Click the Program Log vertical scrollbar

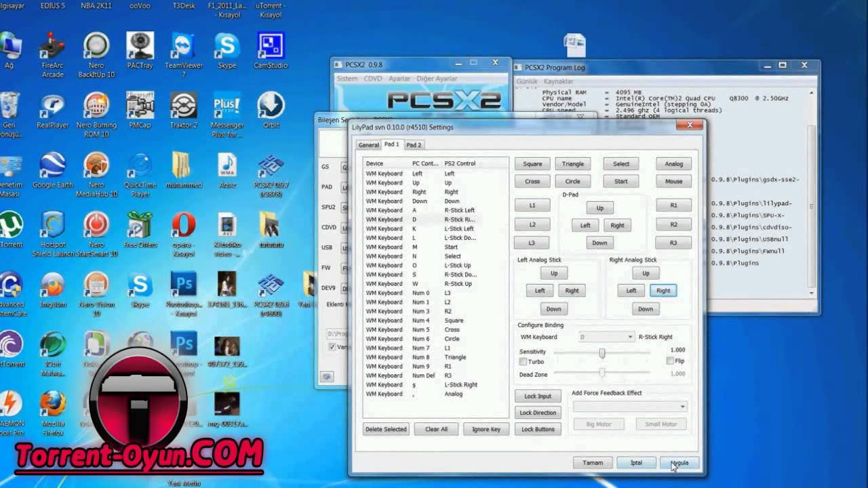point(812,192)
